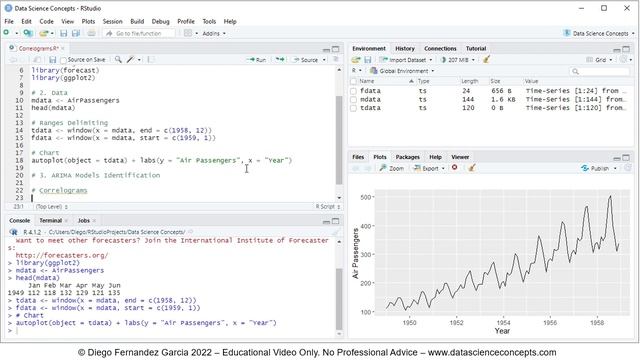This screenshot has height=360, width=640.
Task: Switch to the Jobs tab
Action: pos(84,220)
